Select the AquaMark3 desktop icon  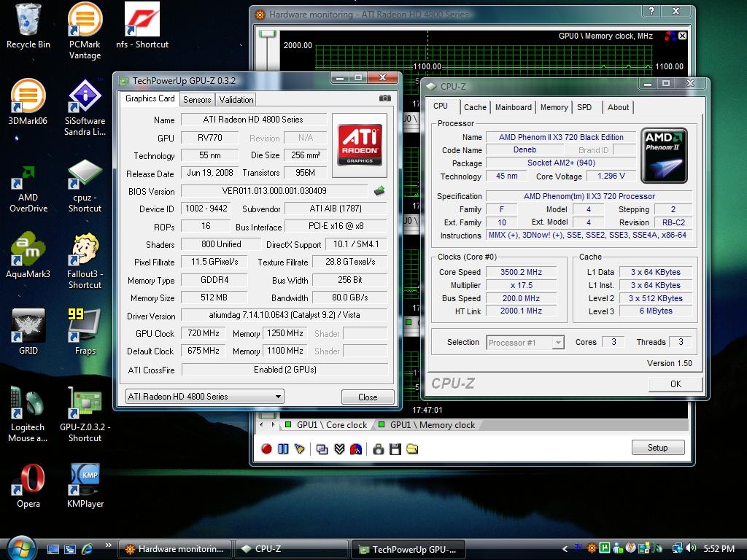(x=28, y=255)
